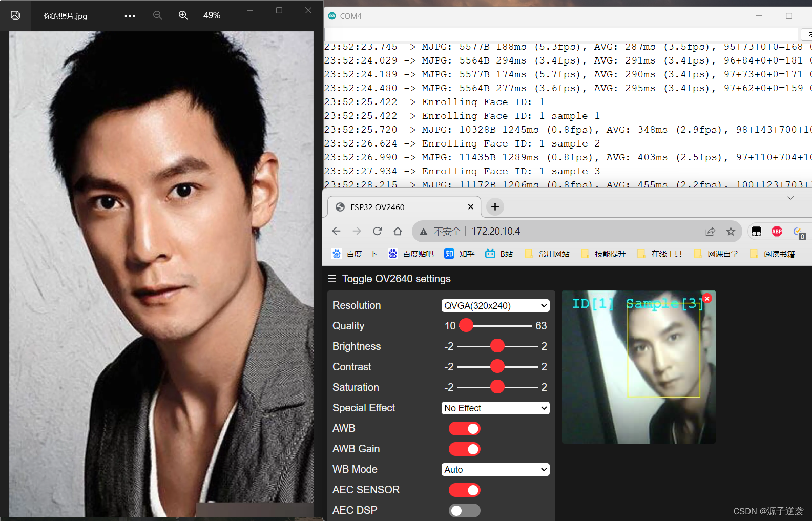Adjust the Saturation slider

coord(497,387)
